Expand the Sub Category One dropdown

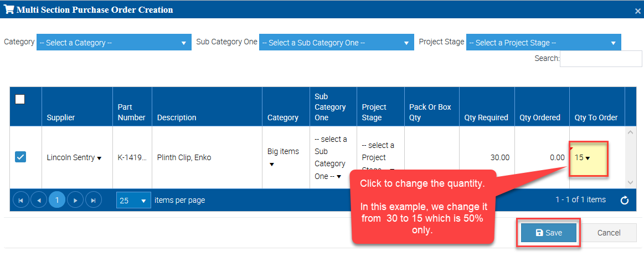click(x=337, y=43)
